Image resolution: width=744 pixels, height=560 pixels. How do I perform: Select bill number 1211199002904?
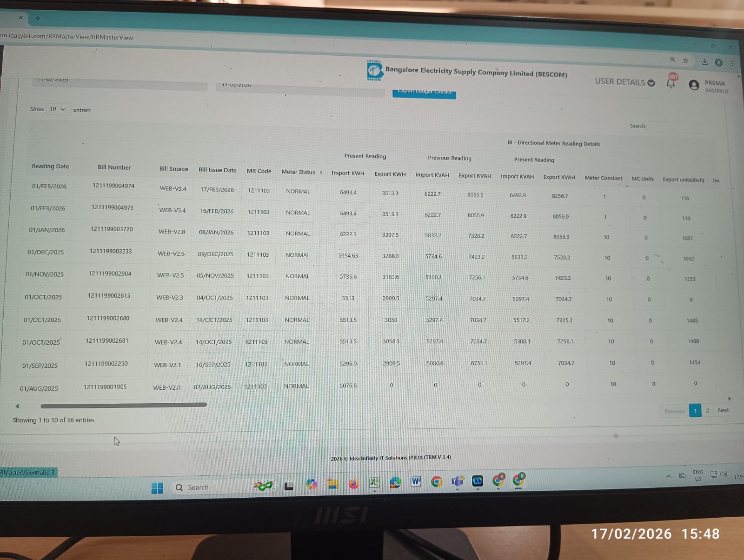tap(110, 273)
